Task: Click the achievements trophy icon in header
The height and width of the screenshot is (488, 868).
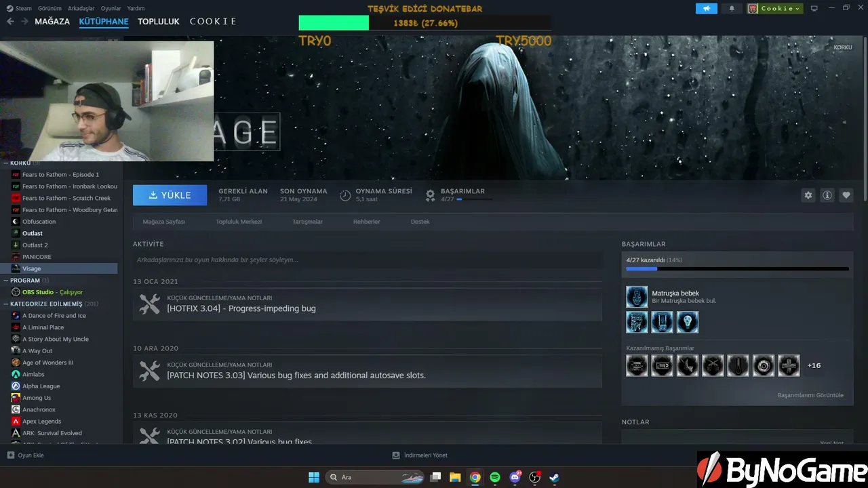Action: 430,195
